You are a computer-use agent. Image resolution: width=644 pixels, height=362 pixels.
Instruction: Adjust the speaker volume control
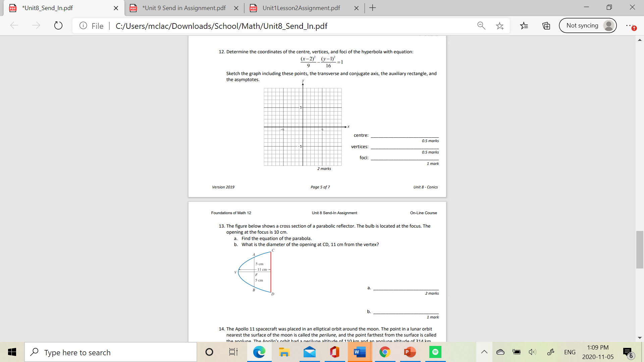tap(532, 352)
